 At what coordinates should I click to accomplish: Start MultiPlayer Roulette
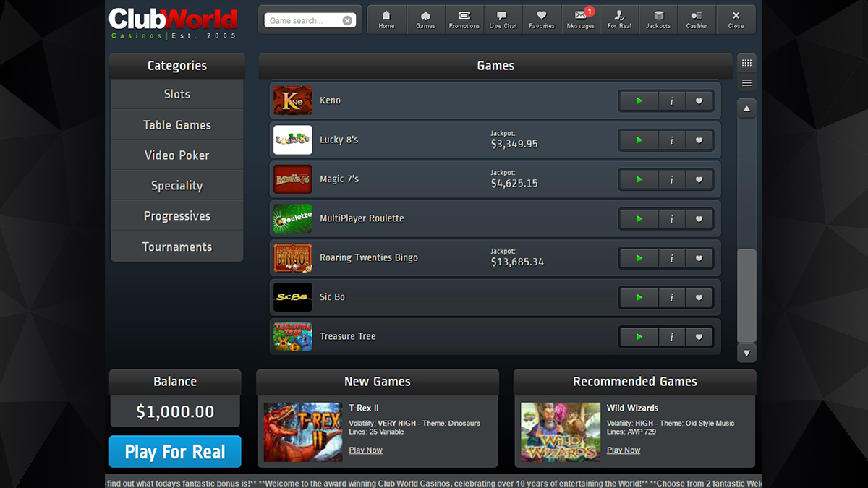[639, 219]
